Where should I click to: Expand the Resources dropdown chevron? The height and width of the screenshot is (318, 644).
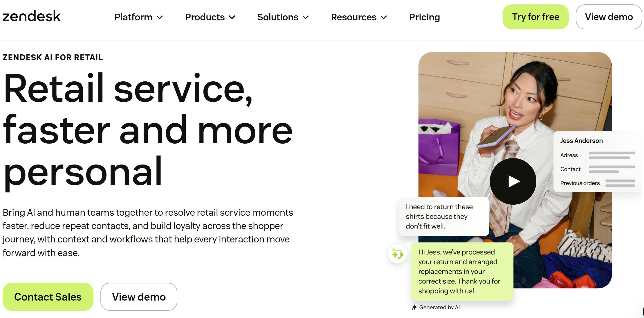[x=384, y=17]
